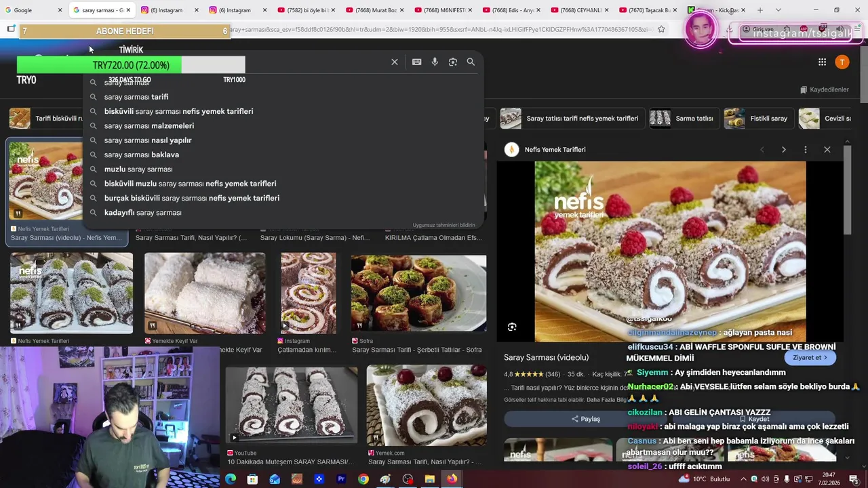Click 'Uygunsuz tahminleri bildirin' link
The width and height of the screenshot is (868, 488).
pos(444,225)
